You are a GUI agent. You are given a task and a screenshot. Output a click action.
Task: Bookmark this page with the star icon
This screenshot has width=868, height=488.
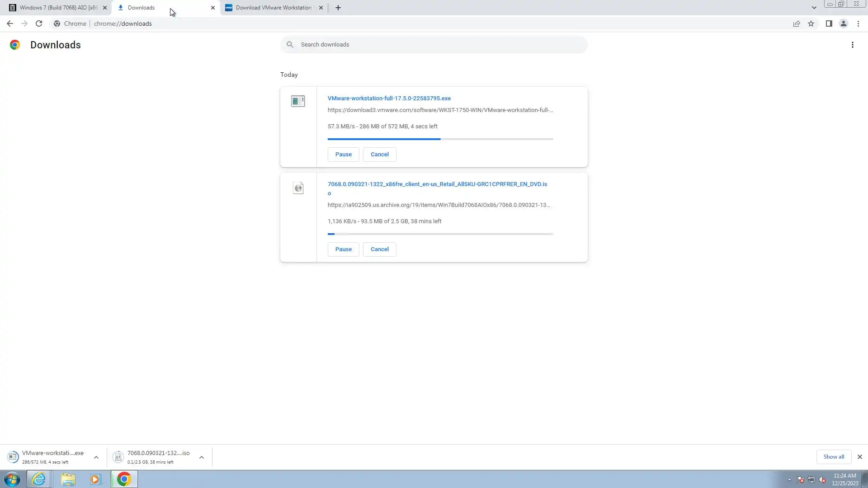click(x=811, y=23)
